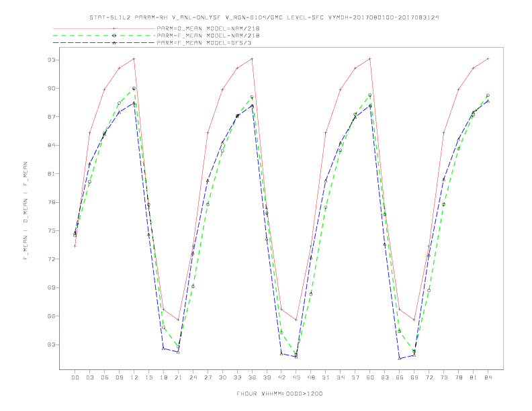
Task: Click x-axis forecast hour label 69
Action: [414, 377]
